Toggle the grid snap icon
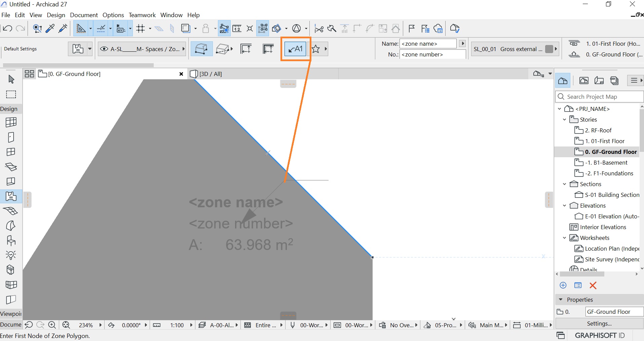The height and width of the screenshot is (341, 644). coord(141,29)
